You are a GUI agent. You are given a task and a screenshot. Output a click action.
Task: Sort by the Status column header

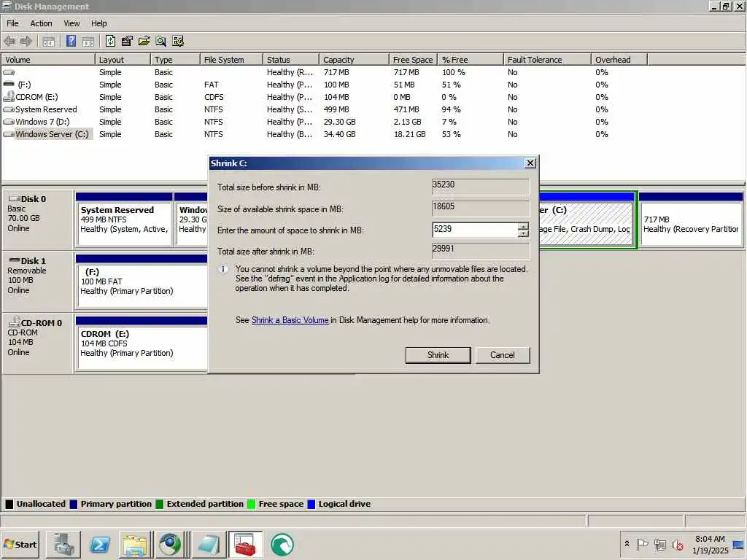tap(290, 60)
